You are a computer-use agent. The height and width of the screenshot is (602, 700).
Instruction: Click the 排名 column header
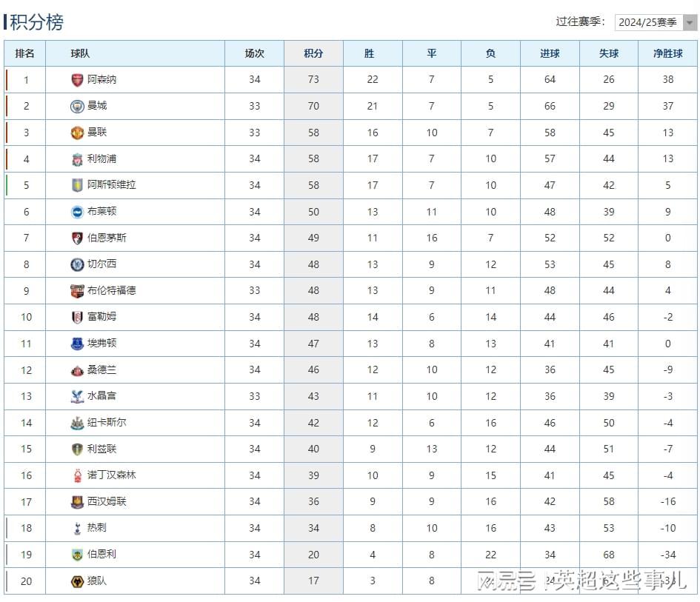click(25, 53)
